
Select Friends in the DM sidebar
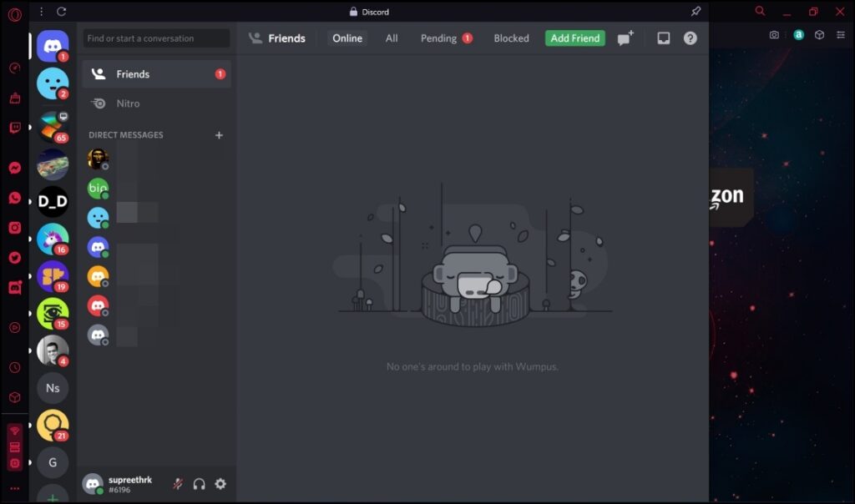156,74
